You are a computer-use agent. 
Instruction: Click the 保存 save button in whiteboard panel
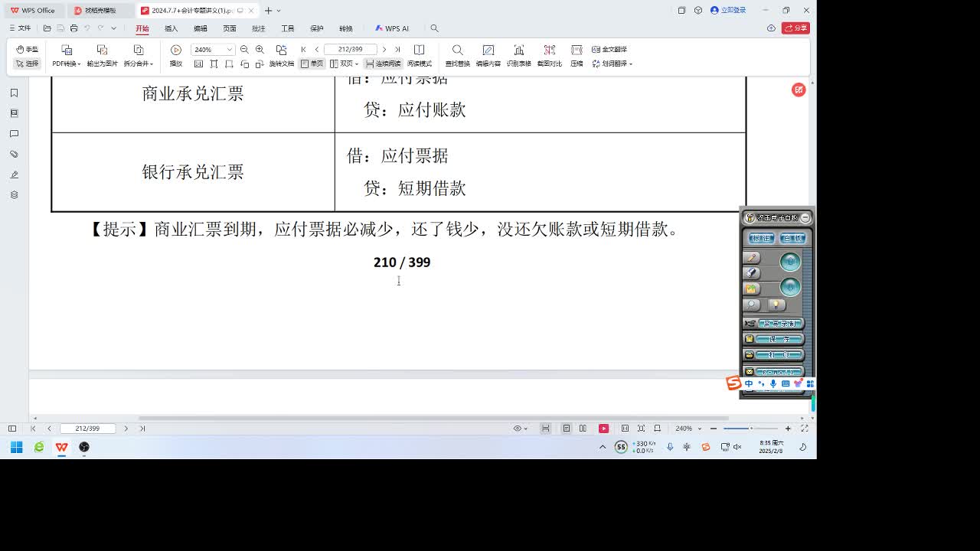774,339
